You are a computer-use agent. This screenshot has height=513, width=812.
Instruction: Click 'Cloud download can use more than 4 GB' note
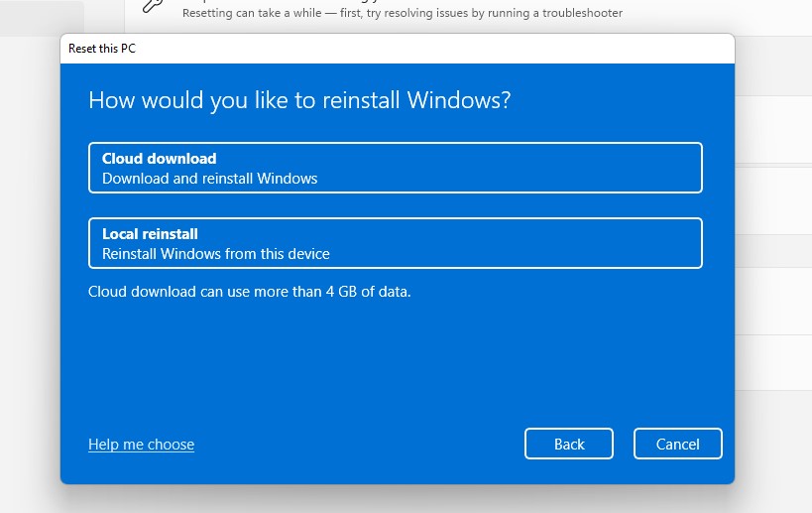[249, 292]
